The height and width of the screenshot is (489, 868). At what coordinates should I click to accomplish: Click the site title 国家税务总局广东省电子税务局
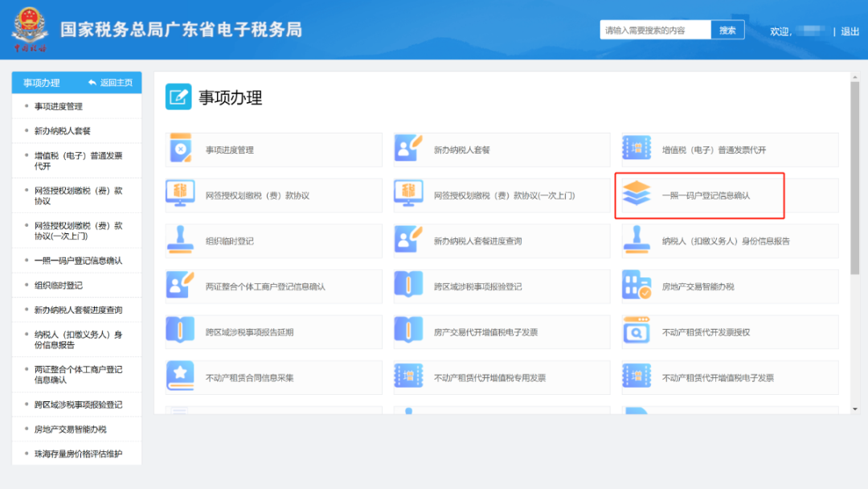click(181, 29)
